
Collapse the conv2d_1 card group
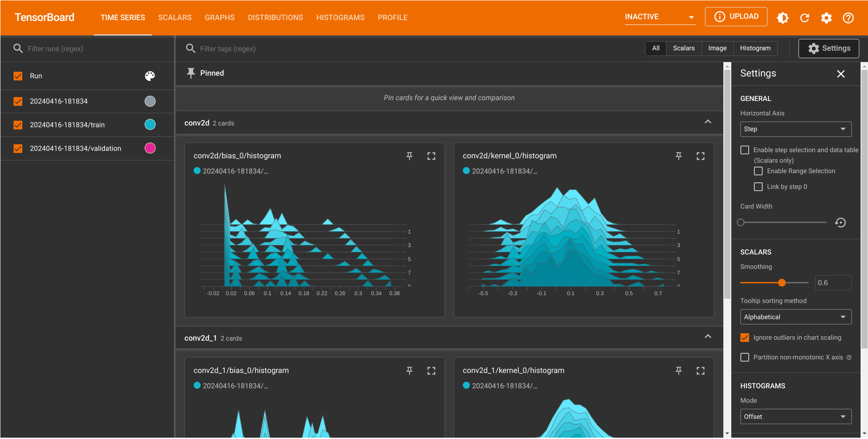click(x=708, y=337)
